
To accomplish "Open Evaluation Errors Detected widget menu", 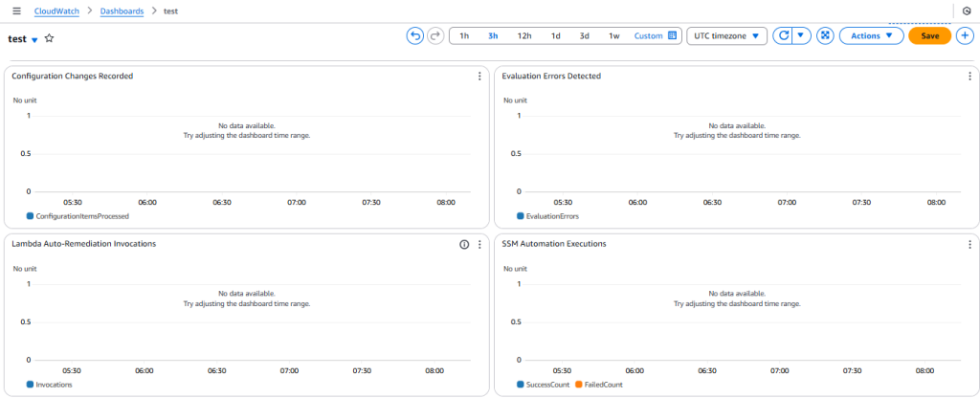I will pos(969,77).
